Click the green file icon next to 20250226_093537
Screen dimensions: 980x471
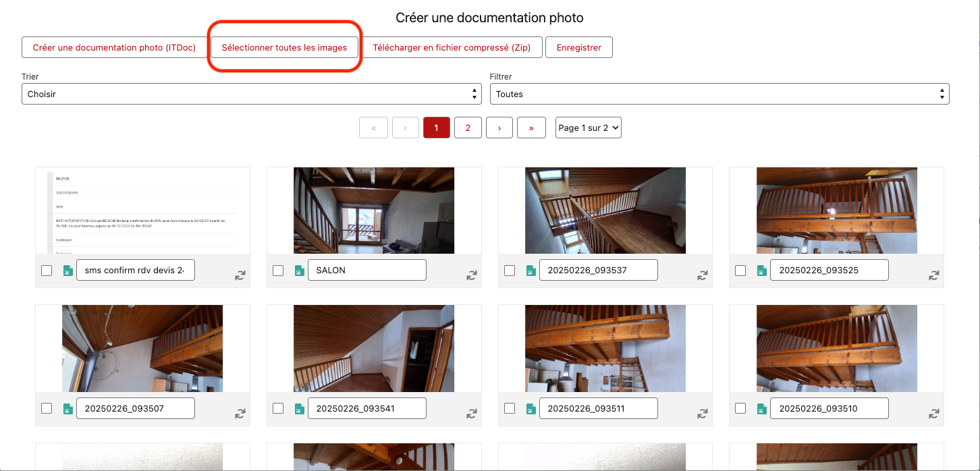click(x=530, y=271)
